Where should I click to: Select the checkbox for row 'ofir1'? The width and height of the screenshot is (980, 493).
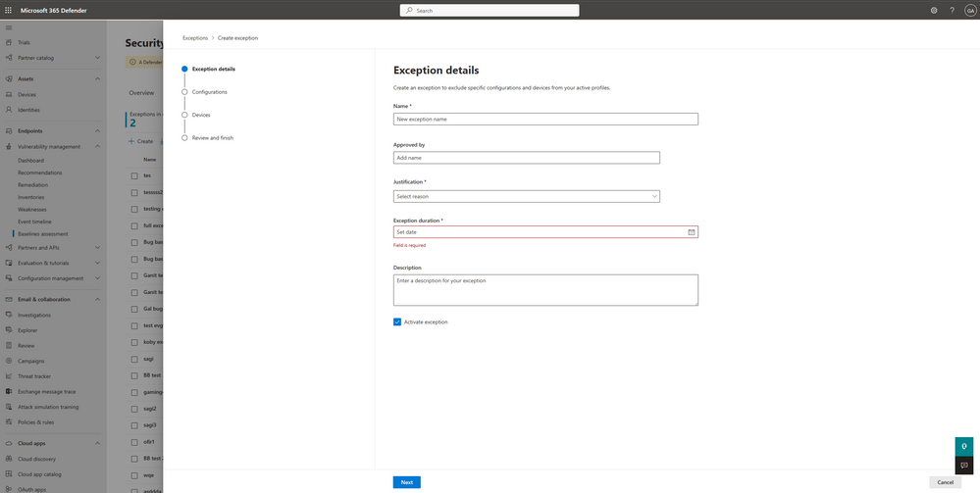click(134, 442)
